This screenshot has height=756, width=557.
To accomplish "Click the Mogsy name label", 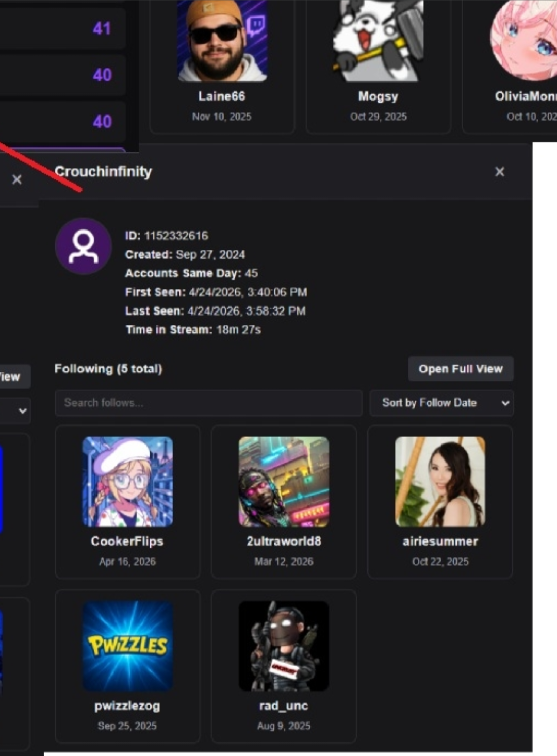I will tap(378, 96).
